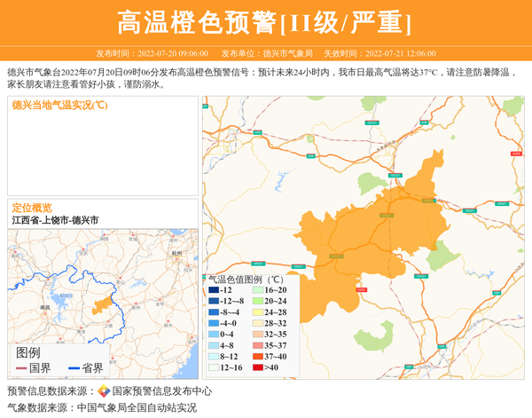Select the 37~40 orange temperature swatch
Viewport: 532px width, 418px height.
coord(256,356)
